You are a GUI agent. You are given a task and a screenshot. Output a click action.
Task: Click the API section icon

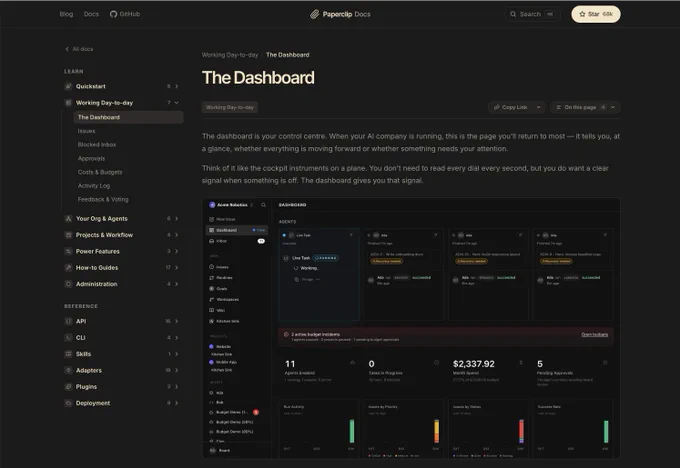[x=68, y=321]
